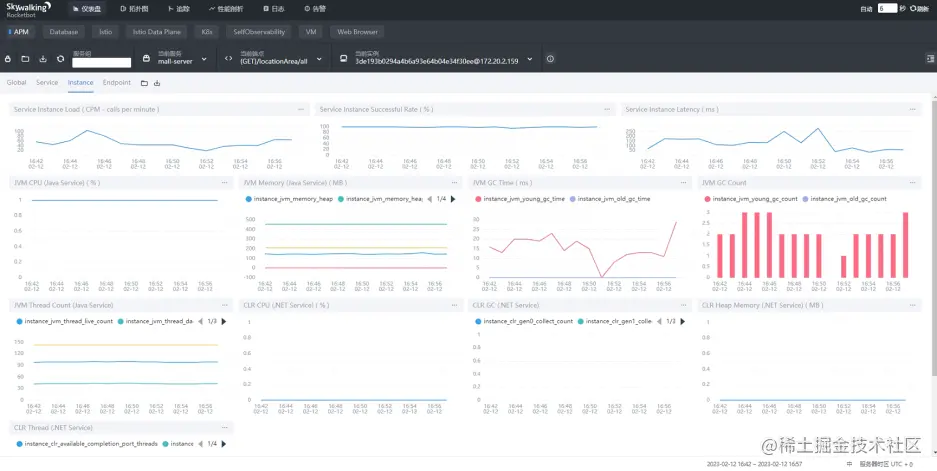Open the menu of Service Instance Latency chart
Image resolution: width=937 pixels, height=471 pixels.
coord(912,109)
